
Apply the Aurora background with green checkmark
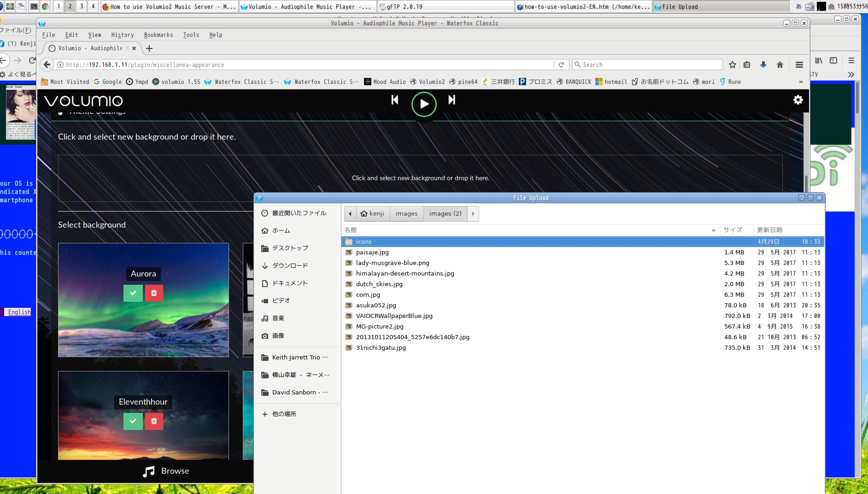pyautogui.click(x=133, y=293)
